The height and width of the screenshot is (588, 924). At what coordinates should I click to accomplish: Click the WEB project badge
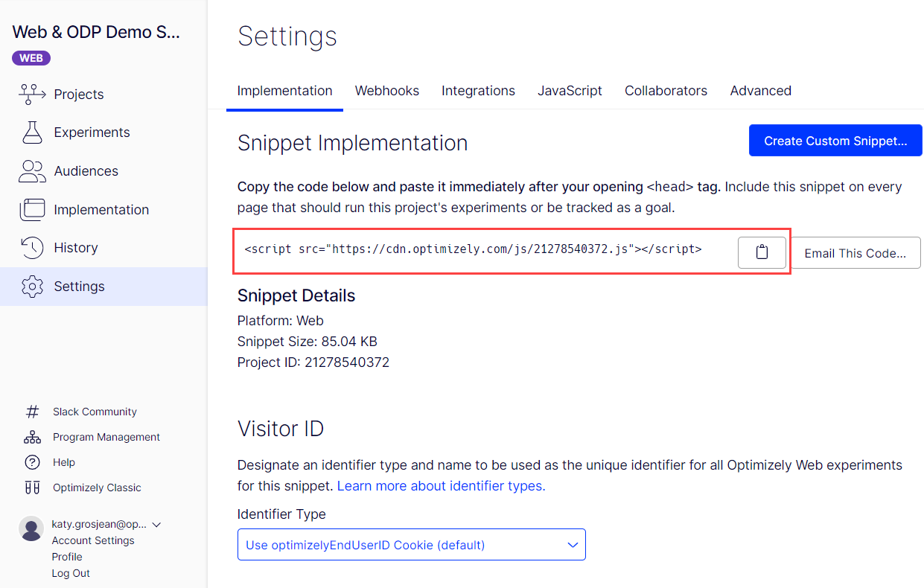(x=31, y=58)
